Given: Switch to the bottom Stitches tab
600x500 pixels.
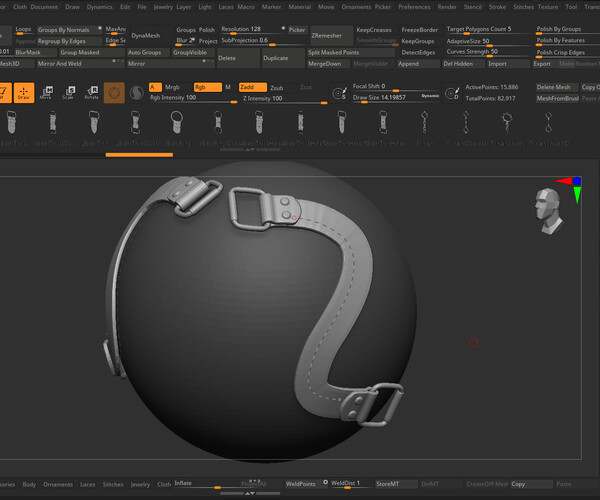Looking at the screenshot, I should pos(113,484).
